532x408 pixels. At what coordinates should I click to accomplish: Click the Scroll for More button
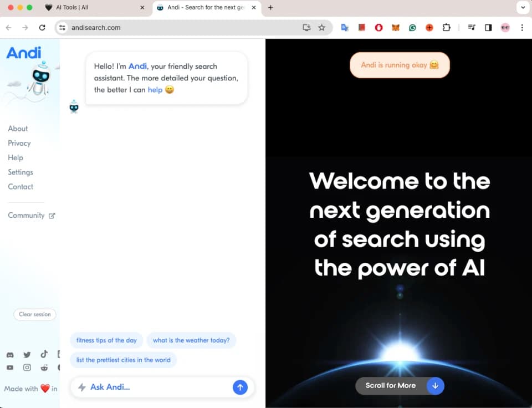pyautogui.click(x=400, y=386)
